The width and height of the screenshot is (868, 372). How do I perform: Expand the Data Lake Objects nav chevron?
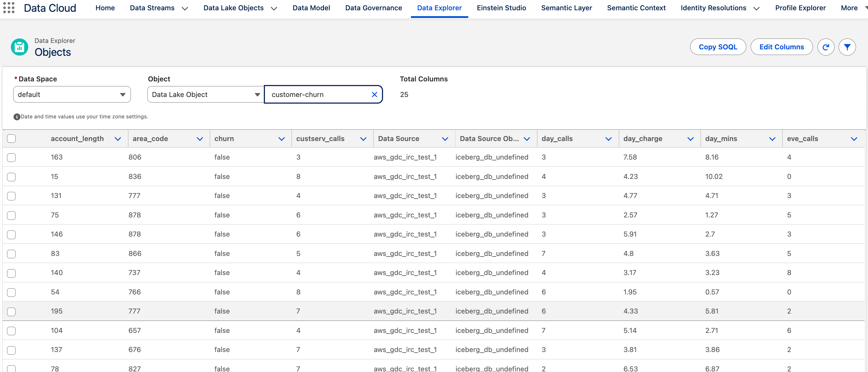pos(274,9)
